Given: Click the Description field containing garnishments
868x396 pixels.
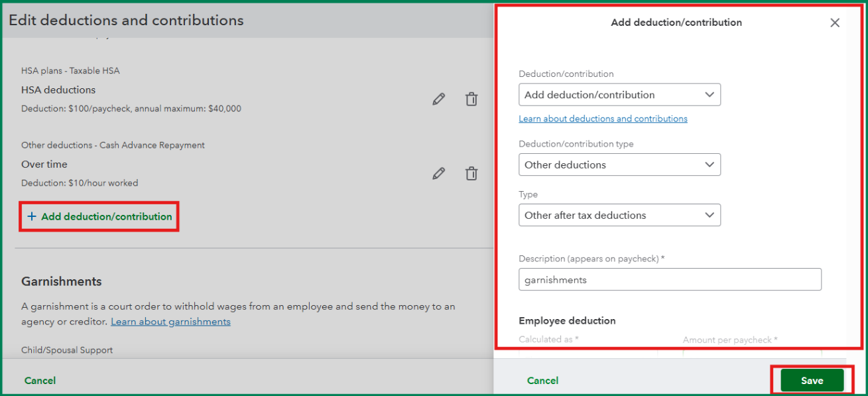Looking at the screenshot, I should [x=670, y=279].
